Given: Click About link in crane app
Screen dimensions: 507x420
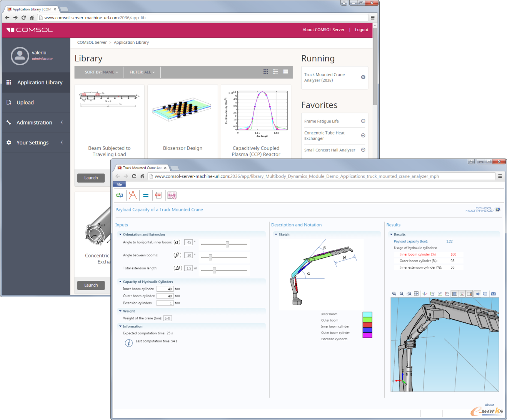Looking at the screenshot, I should click(x=489, y=405).
